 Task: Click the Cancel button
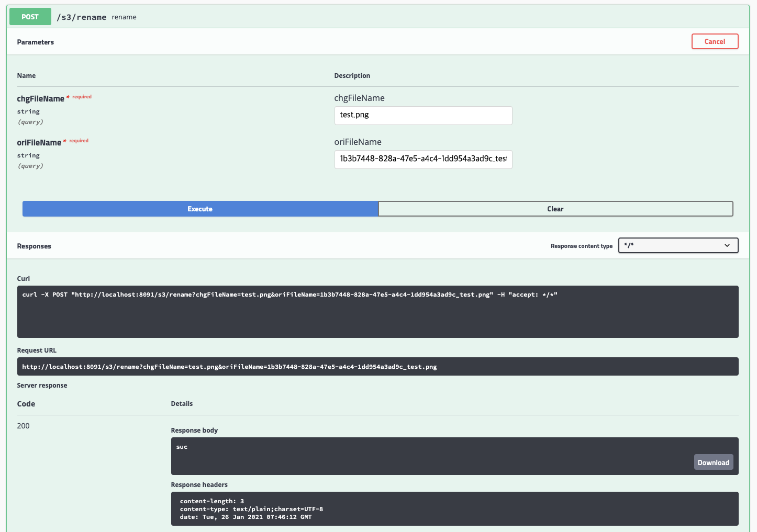point(715,41)
